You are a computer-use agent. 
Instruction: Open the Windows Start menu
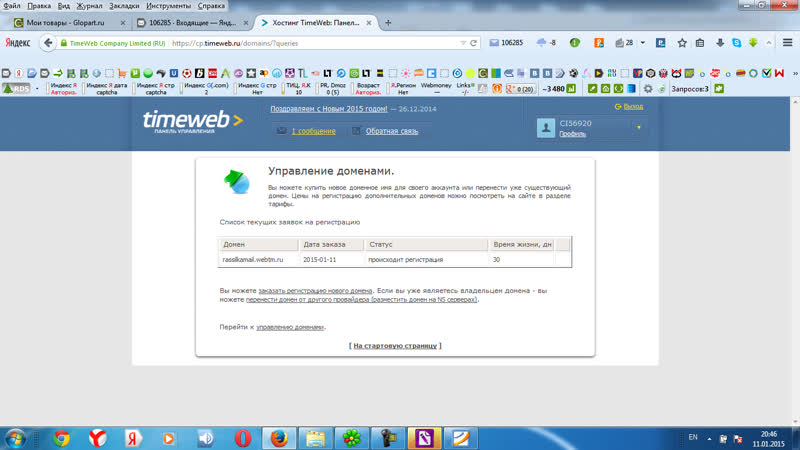(x=15, y=438)
